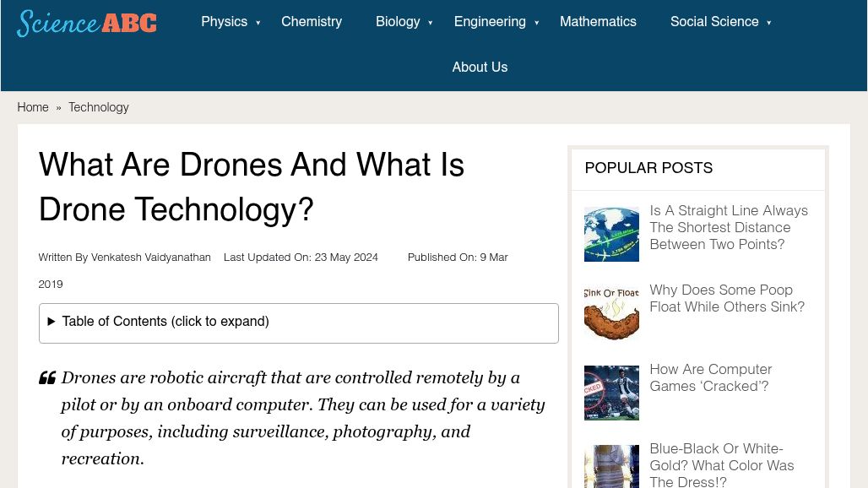Click the Sink Or Float poop thumbnail
This screenshot has width=868, height=488.
point(611,312)
